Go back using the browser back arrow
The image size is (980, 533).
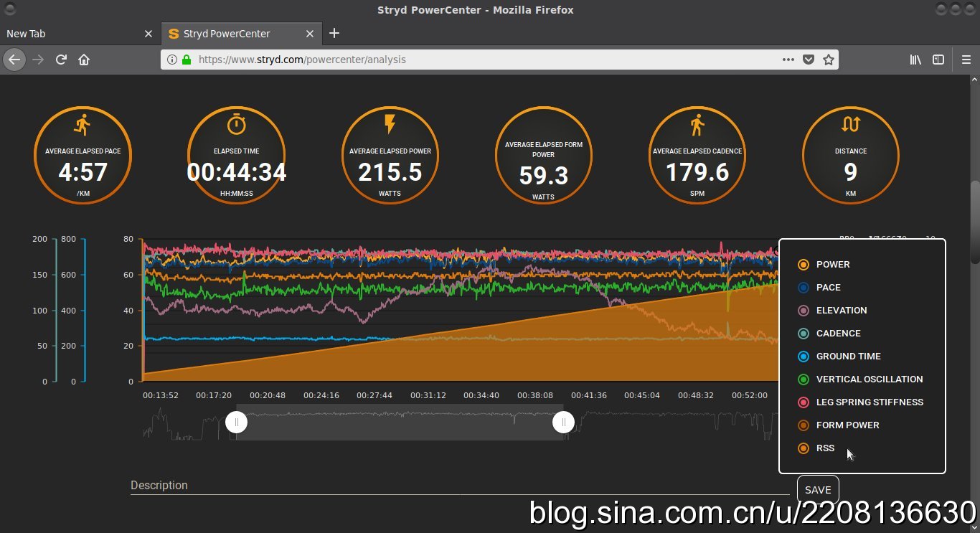(x=14, y=60)
